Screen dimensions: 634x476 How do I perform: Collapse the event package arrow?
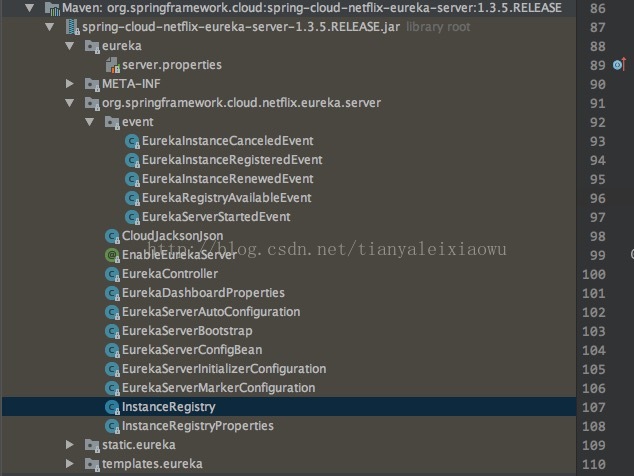click(89, 122)
